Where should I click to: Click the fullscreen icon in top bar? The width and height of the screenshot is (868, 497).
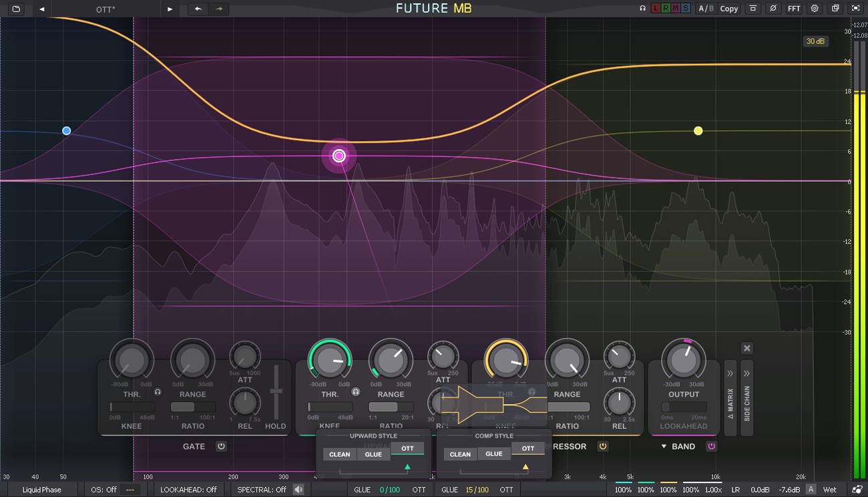(855, 9)
